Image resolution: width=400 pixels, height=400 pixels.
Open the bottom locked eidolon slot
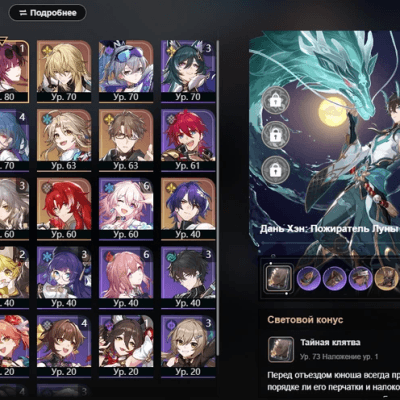click(x=276, y=170)
